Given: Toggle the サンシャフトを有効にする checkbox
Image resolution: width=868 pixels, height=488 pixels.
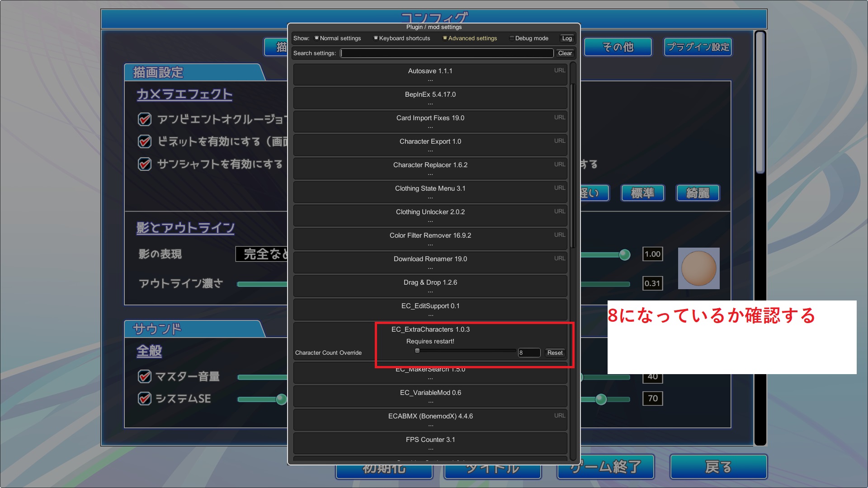Looking at the screenshot, I should pos(144,164).
